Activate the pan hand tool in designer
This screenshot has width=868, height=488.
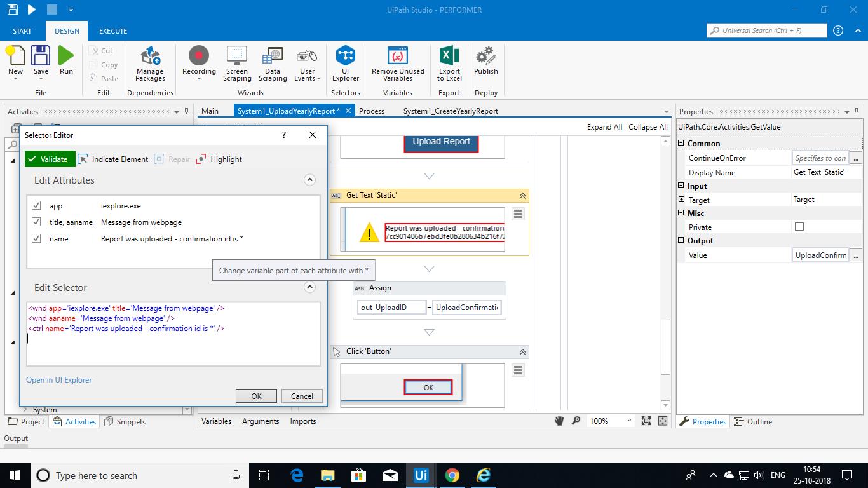coord(560,421)
